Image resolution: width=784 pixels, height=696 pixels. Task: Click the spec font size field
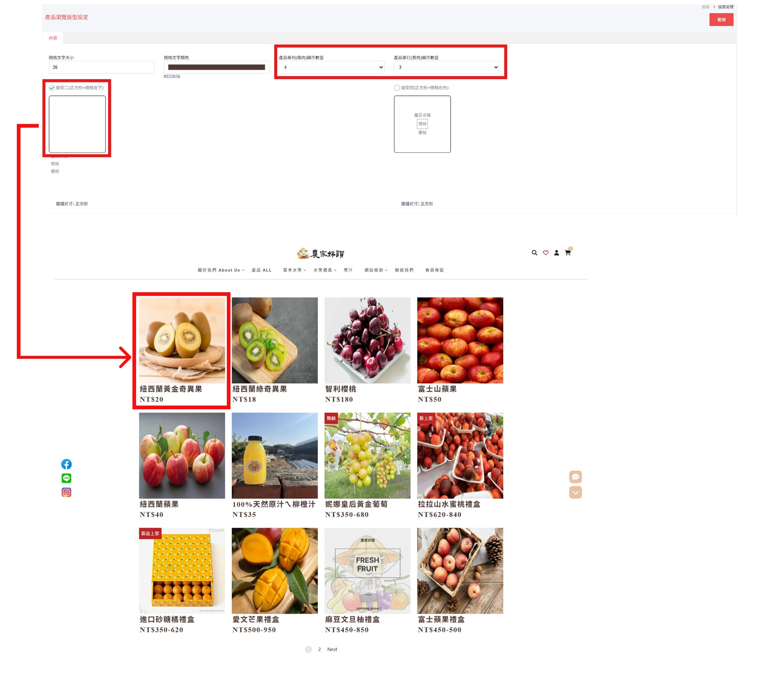tap(102, 67)
